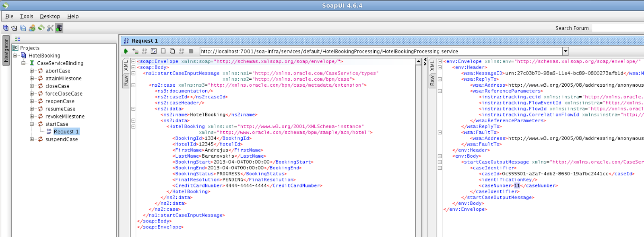Click the Request 1 window title bar
Screen dimensions: 644x237
(382, 41)
